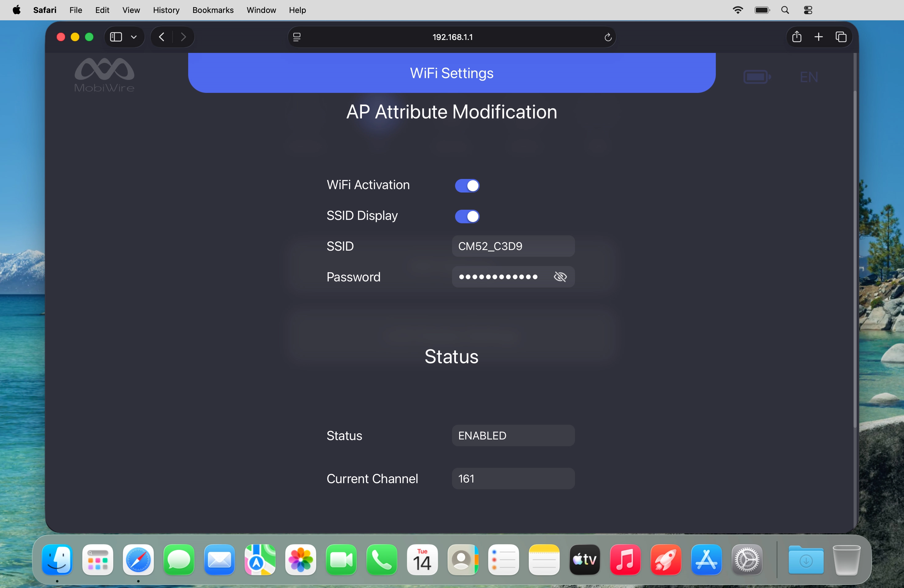Viewport: 904px width, 588px height.
Task: Go forward using the next page arrow
Action: [184, 37]
